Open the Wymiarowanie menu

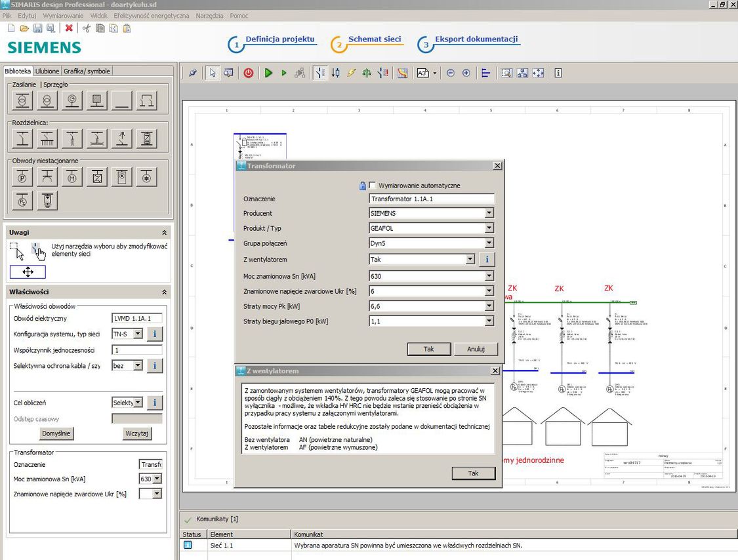[x=63, y=16]
